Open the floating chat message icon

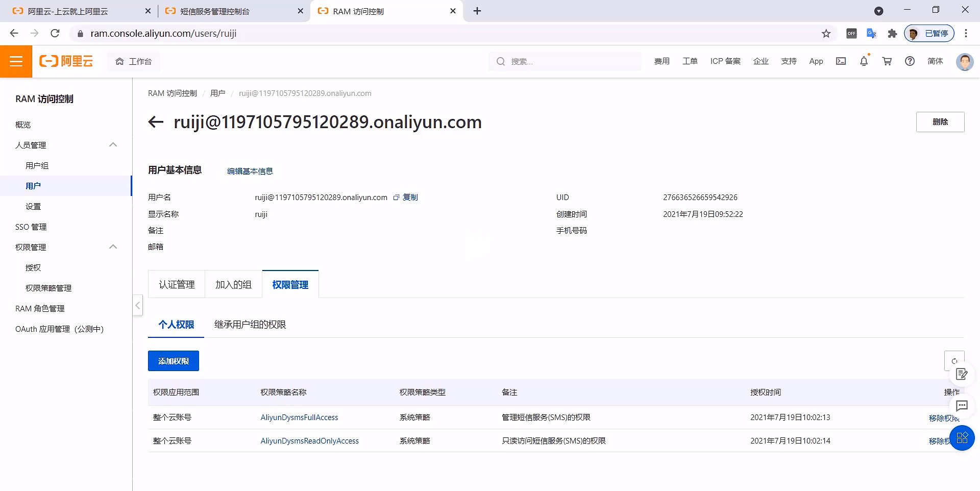(962, 406)
